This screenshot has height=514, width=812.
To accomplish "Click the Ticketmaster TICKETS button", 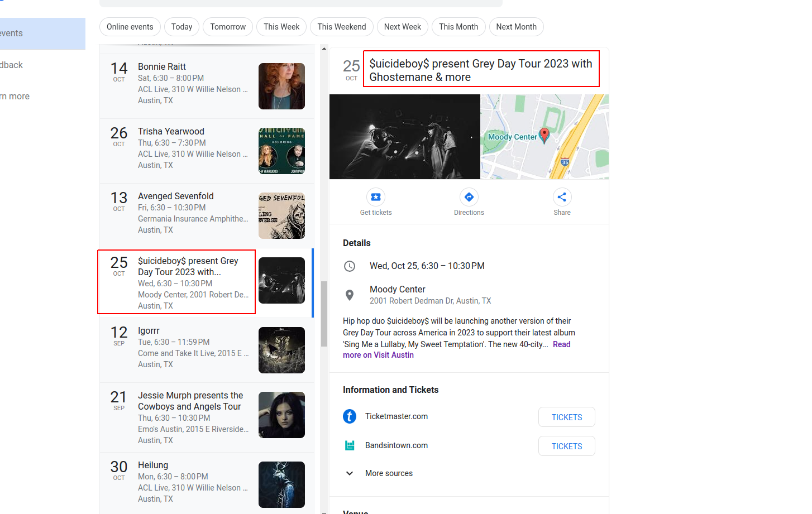I will pyautogui.click(x=566, y=416).
